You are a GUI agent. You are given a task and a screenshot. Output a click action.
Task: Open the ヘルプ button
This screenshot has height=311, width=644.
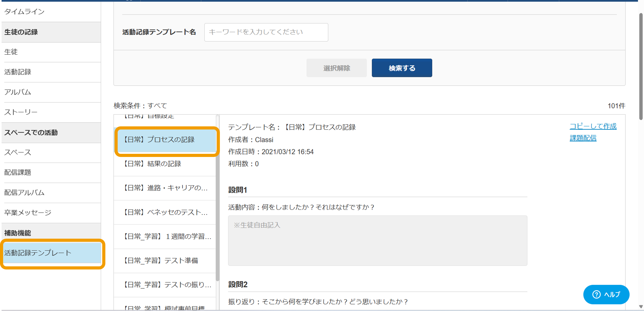click(606, 294)
